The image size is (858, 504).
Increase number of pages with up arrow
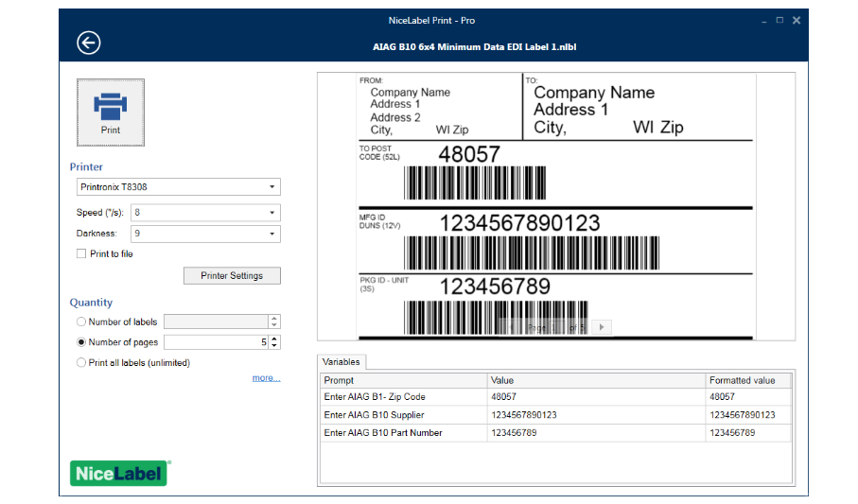(274, 339)
